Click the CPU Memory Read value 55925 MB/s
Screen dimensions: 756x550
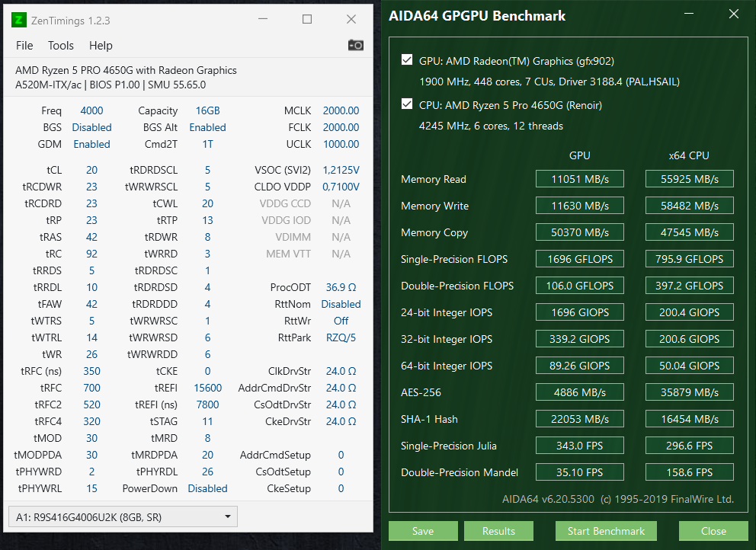point(690,179)
